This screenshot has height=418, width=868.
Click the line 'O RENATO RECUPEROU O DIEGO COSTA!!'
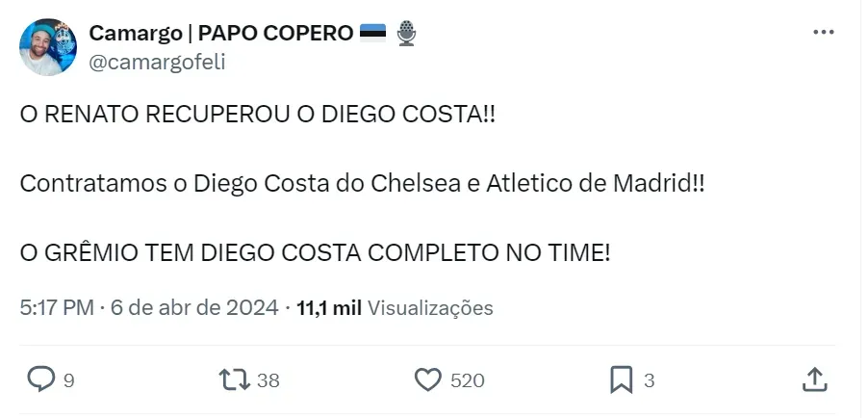pyautogui.click(x=258, y=115)
